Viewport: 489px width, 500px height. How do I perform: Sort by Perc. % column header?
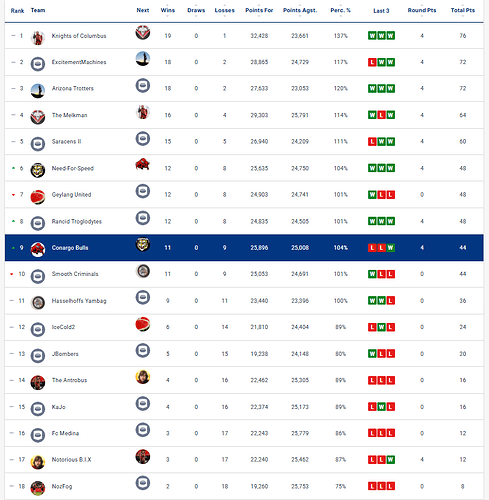pos(340,10)
